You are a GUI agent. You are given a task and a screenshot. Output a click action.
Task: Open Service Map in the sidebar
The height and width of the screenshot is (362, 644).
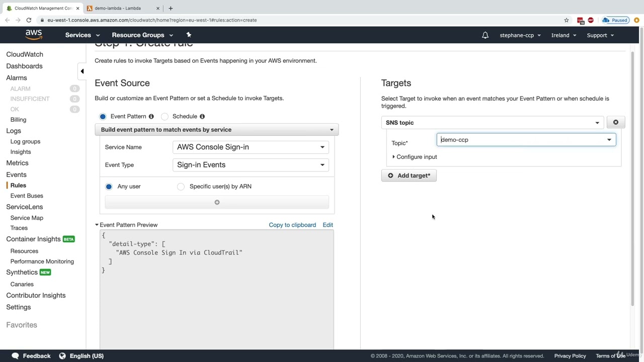click(27, 218)
